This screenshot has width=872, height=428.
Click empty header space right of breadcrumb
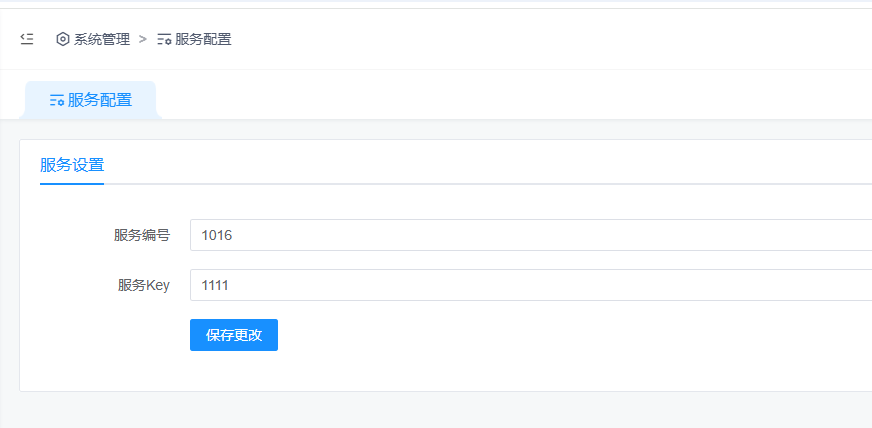coord(550,39)
